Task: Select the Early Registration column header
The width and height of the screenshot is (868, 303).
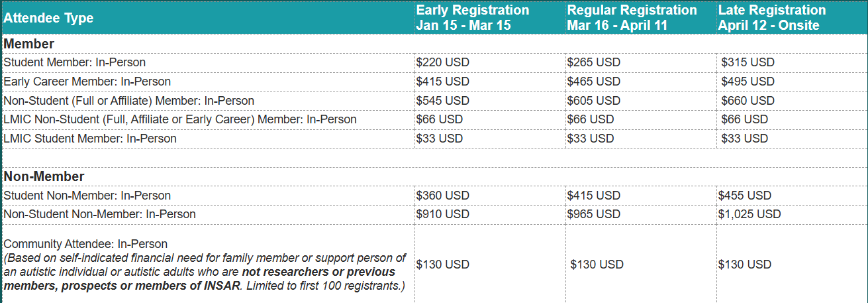Action: click(472, 18)
